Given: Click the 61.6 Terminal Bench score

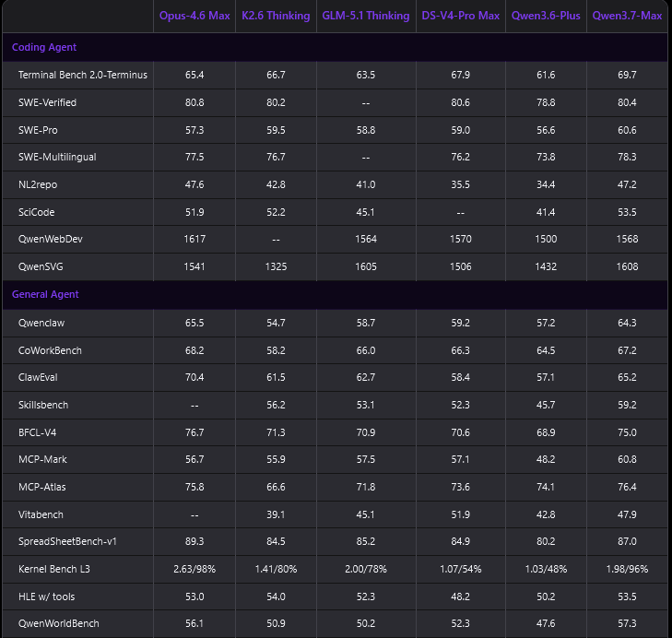Looking at the screenshot, I should (x=546, y=75).
